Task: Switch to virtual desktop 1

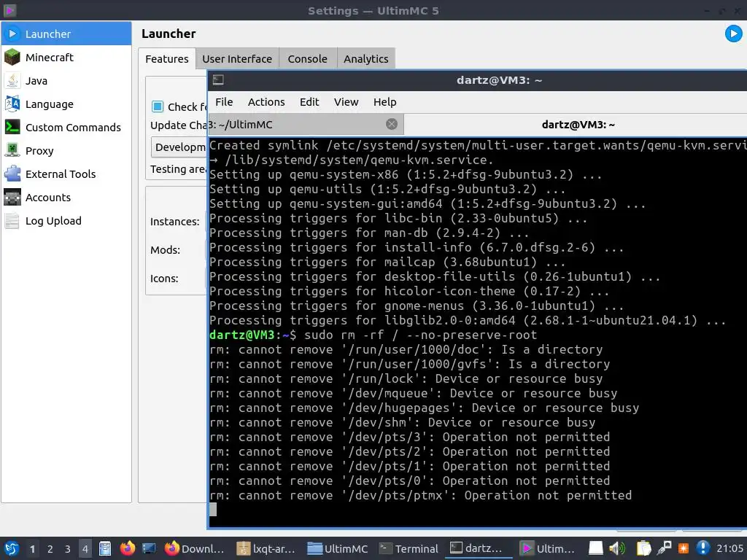Action: (32, 549)
